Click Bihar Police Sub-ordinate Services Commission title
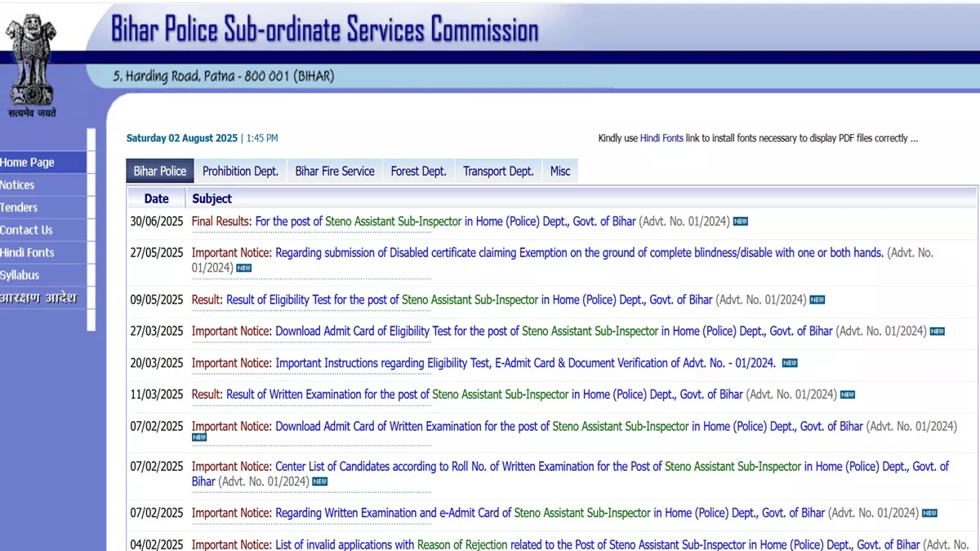Screen dimensions: 980x551 325,30
